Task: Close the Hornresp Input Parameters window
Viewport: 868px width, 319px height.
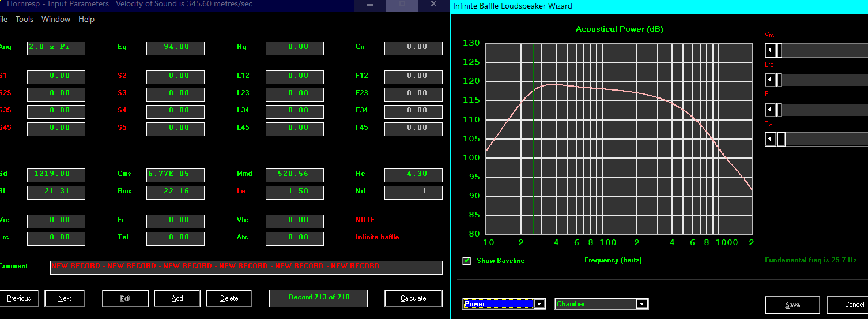Action: [x=433, y=4]
